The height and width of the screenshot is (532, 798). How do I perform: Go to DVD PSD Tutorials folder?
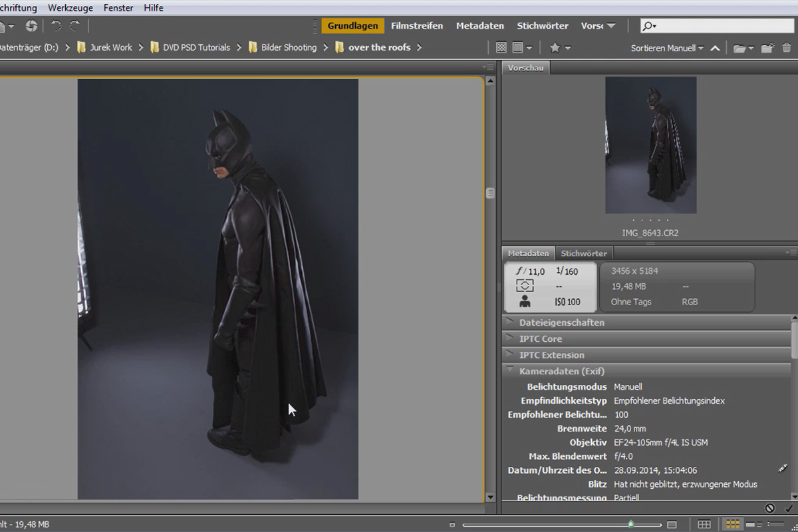click(196, 48)
